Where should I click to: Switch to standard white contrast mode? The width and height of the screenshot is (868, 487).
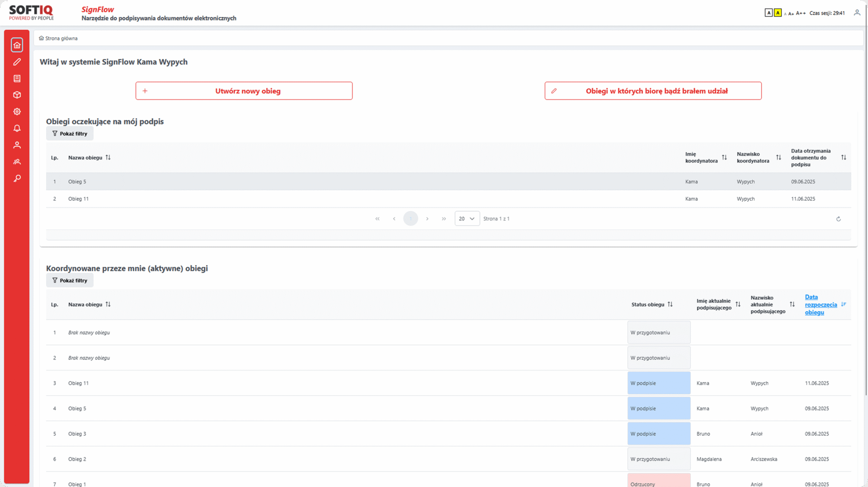[769, 13]
